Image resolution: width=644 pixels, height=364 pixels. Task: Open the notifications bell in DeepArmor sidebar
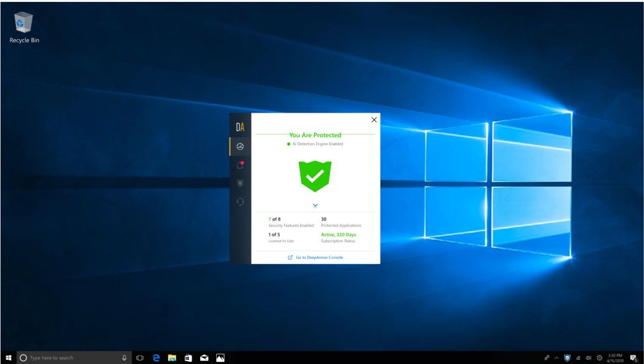click(x=240, y=165)
